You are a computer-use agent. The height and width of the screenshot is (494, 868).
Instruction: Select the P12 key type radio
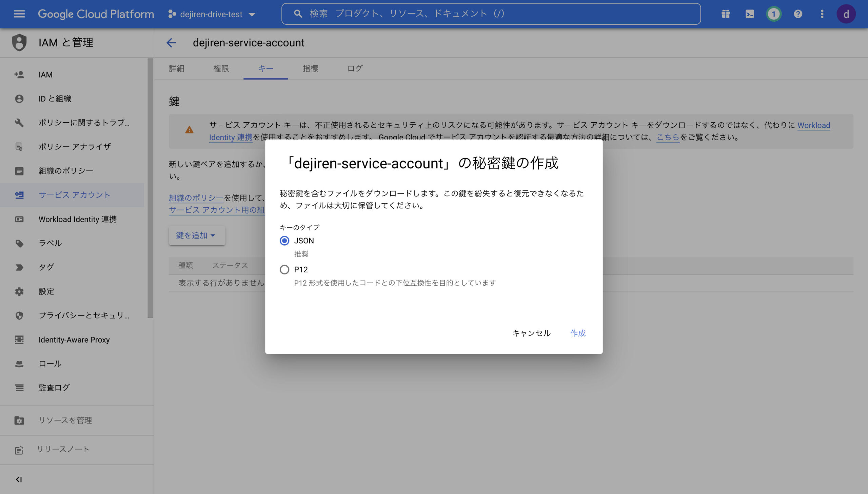point(284,269)
